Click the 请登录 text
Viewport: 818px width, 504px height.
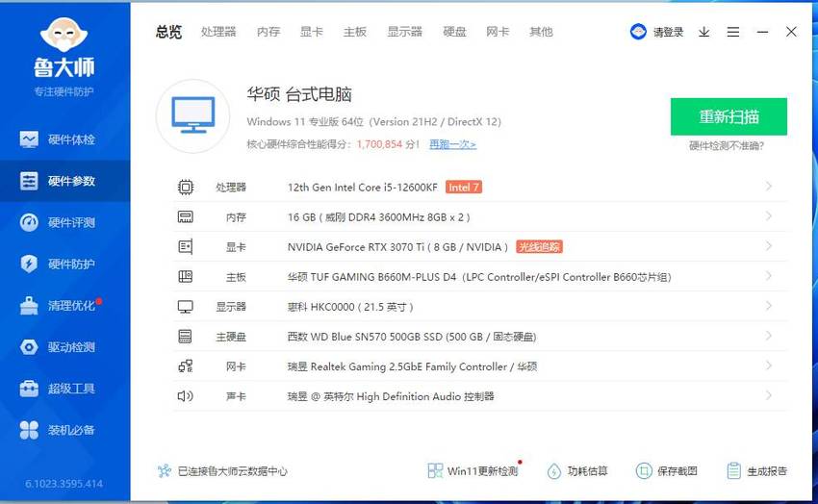point(668,33)
